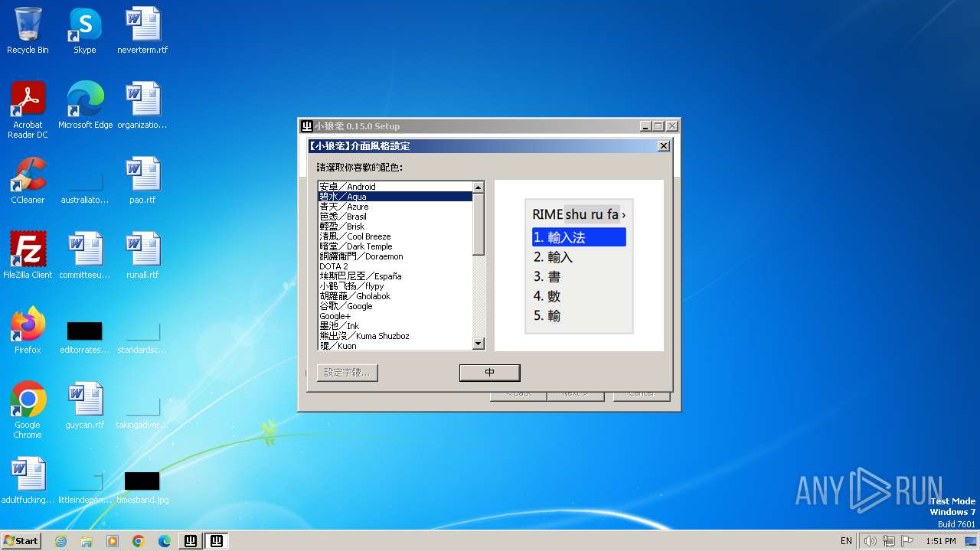Choose the 暗堂／Dark Temple color scheme

click(395, 246)
